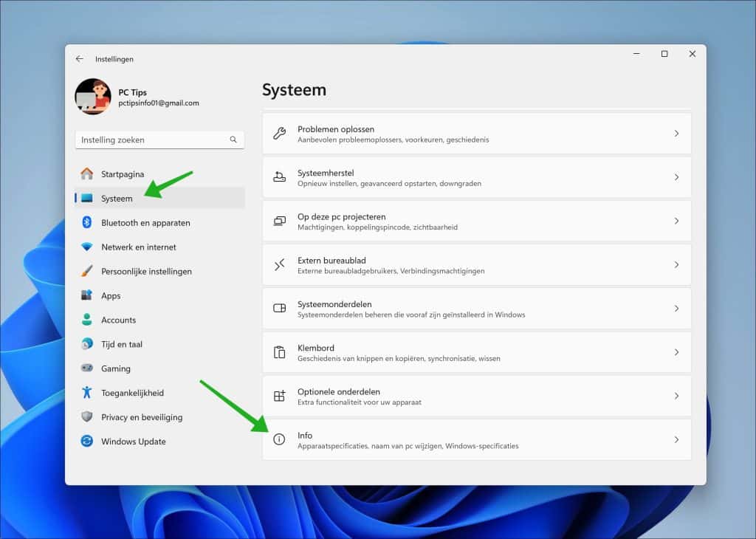Click the Windows Update sync icon
The height and width of the screenshot is (539, 756).
coord(87,441)
